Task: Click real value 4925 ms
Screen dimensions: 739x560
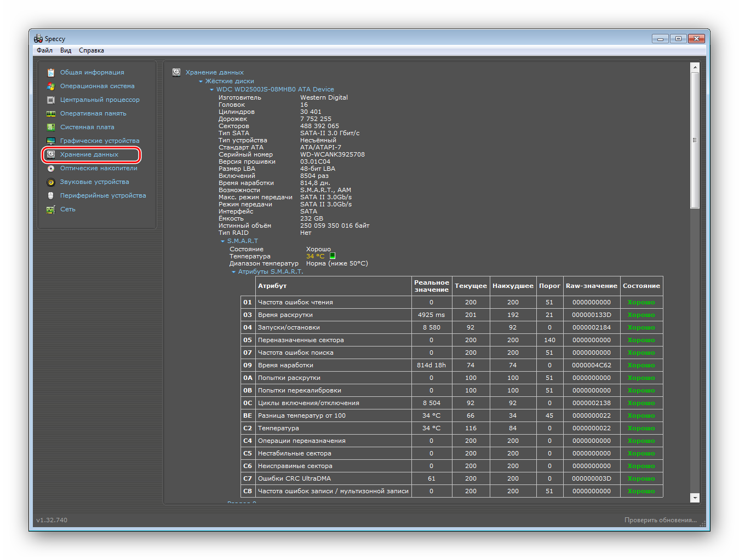Action: tap(432, 315)
